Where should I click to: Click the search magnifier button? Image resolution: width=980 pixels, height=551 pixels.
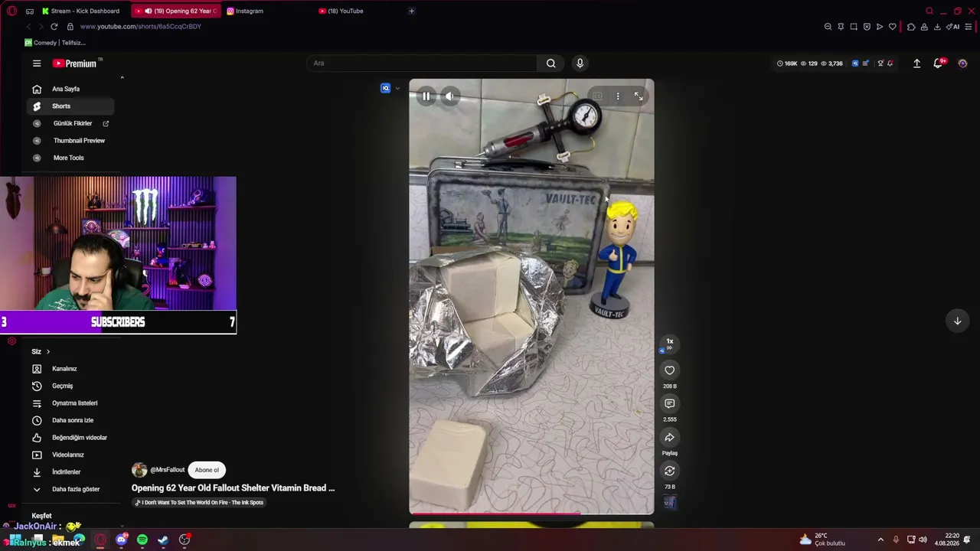pos(551,64)
